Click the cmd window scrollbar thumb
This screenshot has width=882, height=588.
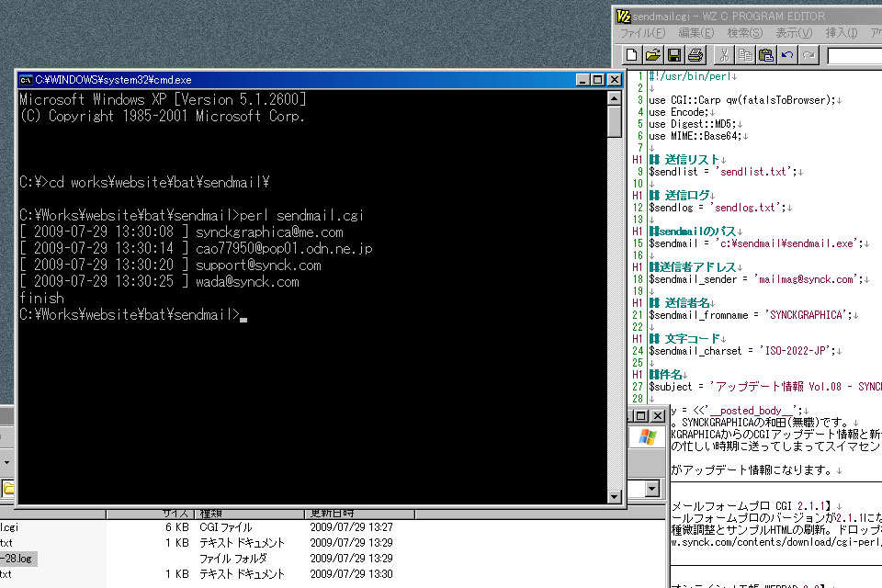615,121
